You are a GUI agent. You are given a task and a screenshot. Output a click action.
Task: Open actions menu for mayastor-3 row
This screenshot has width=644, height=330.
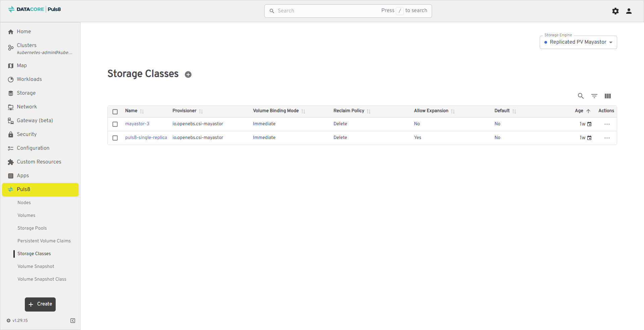(x=607, y=124)
